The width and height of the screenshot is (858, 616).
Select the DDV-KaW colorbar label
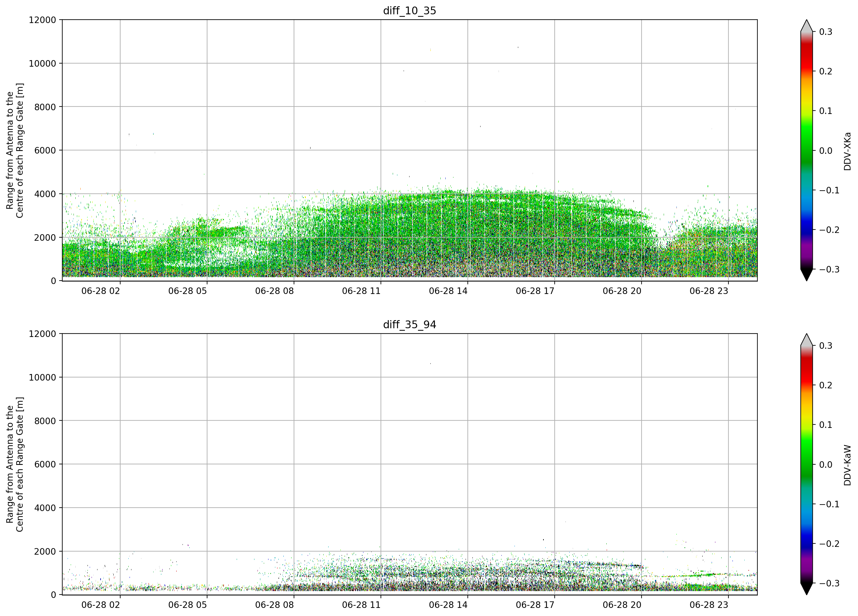pyautogui.click(x=847, y=465)
